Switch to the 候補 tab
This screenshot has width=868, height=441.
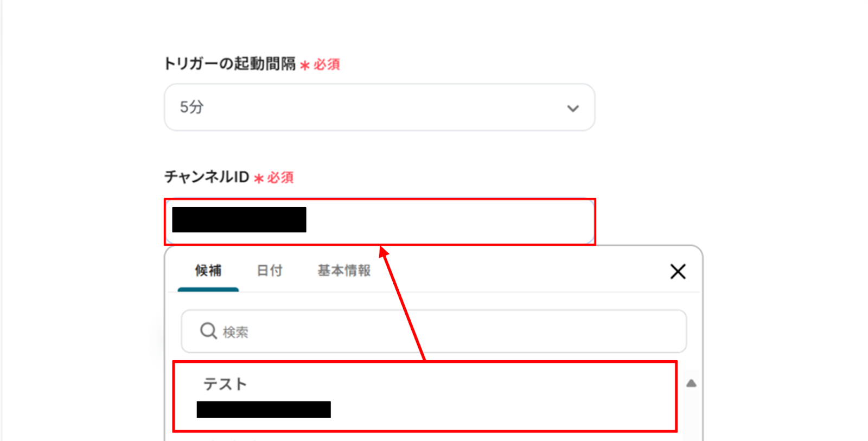click(x=208, y=270)
